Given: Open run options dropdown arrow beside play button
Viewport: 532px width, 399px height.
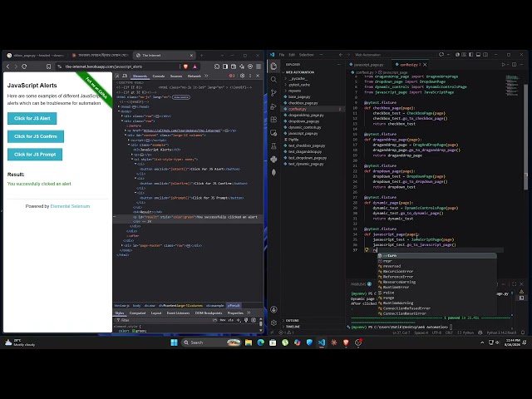Looking at the screenshot, I should [x=508, y=65].
